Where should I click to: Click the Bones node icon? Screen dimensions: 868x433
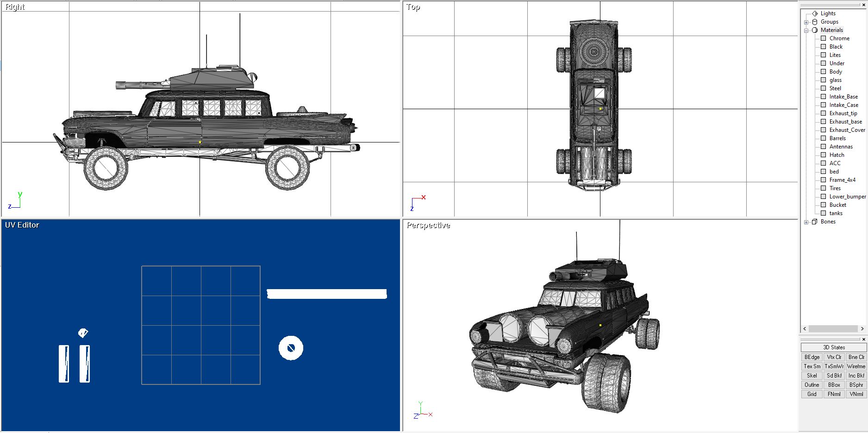(815, 222)
